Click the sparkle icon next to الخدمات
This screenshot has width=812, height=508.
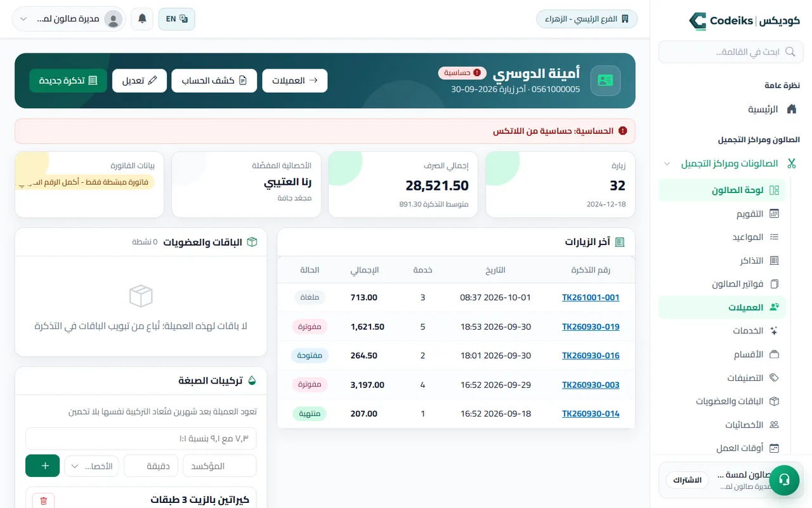point(774,331)
